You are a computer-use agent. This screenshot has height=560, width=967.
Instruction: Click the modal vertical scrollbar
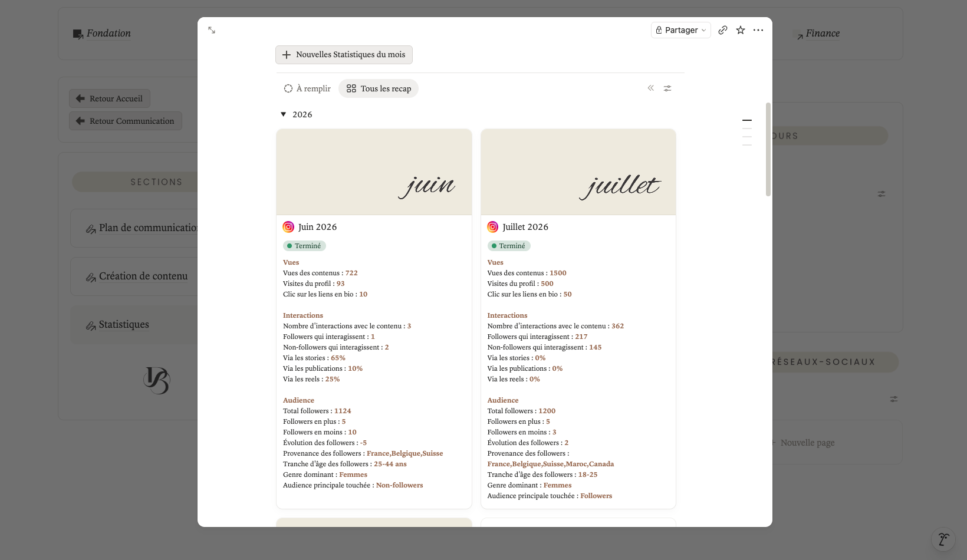768,150
